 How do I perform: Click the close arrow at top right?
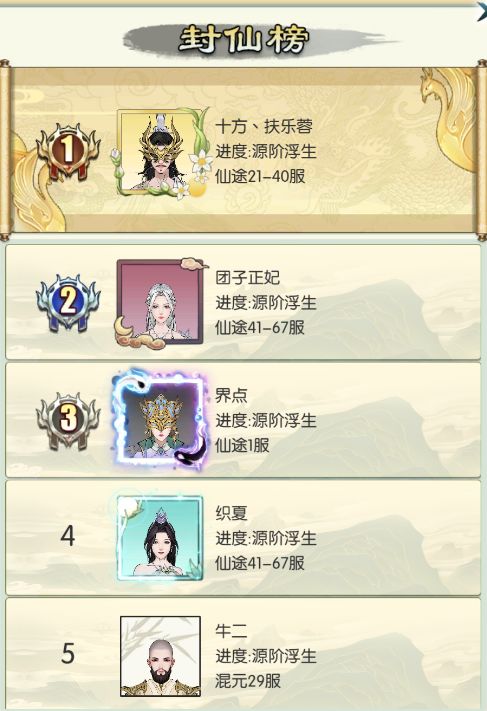[481, 11]
